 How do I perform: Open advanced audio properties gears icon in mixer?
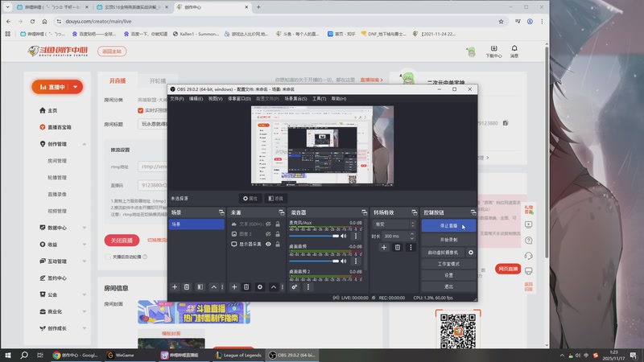tap(295, 287)
